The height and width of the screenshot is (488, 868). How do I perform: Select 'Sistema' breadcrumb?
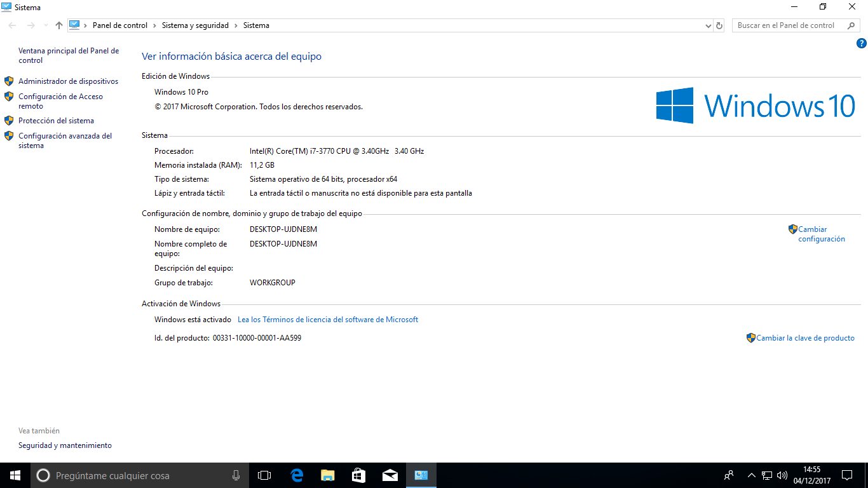tap(256, 25)
